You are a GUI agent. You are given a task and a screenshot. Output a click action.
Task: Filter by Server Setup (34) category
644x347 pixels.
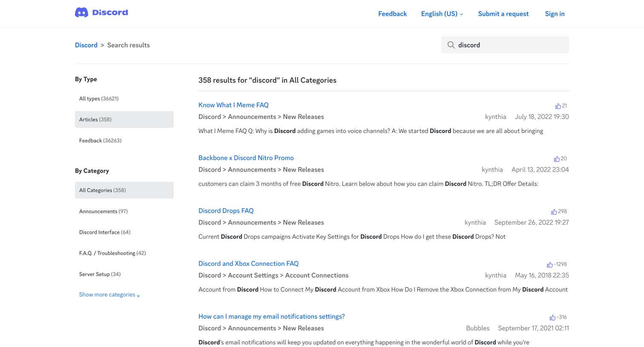pyautogui.click(x=124, y=274)
